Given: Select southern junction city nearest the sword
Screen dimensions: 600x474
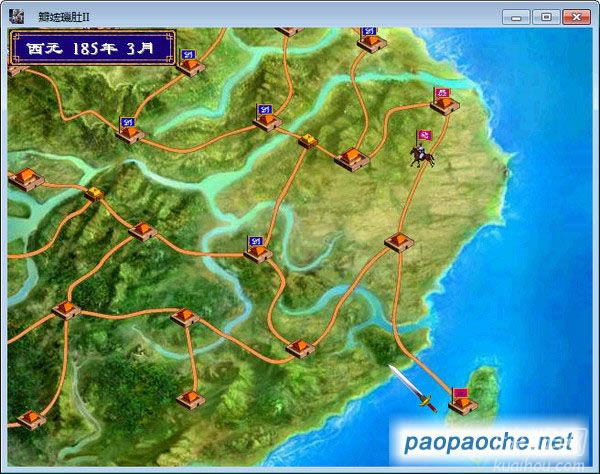Looking at the screenshot, I should tap(300, 347).
